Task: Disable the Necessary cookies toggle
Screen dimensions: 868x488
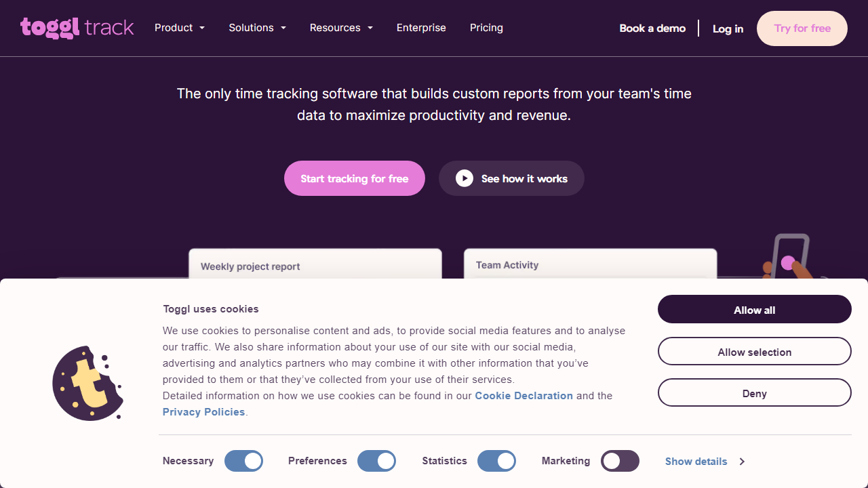Action: (x=243, y=461)
